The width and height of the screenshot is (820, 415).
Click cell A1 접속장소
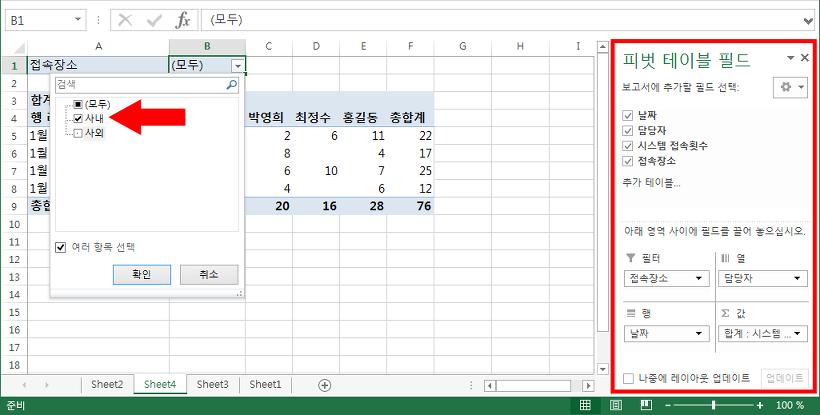(98, 65)
